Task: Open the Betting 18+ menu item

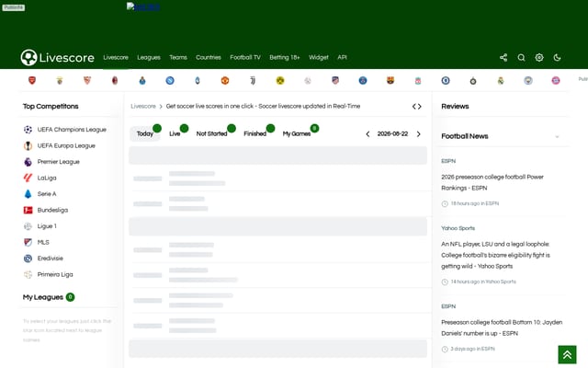Action: click(285, 57)
